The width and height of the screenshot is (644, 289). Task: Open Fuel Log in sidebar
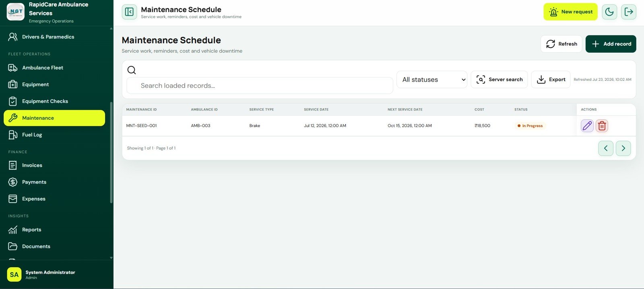54,135
